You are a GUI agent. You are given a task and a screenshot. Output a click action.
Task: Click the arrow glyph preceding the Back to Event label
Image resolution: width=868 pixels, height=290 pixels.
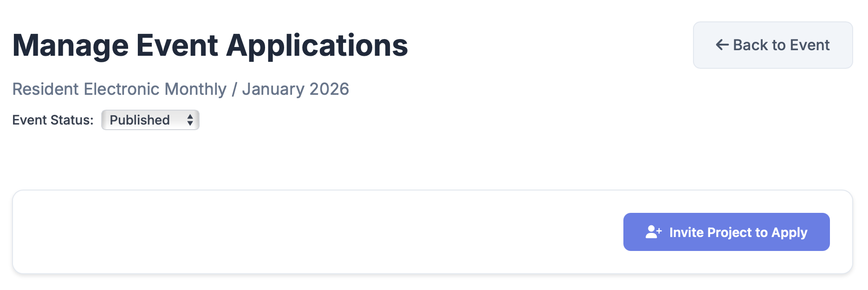pos(721,44)
